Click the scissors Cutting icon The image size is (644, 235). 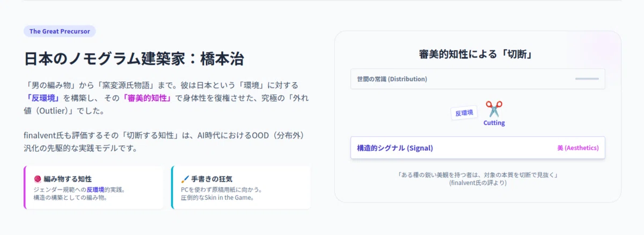494,109
